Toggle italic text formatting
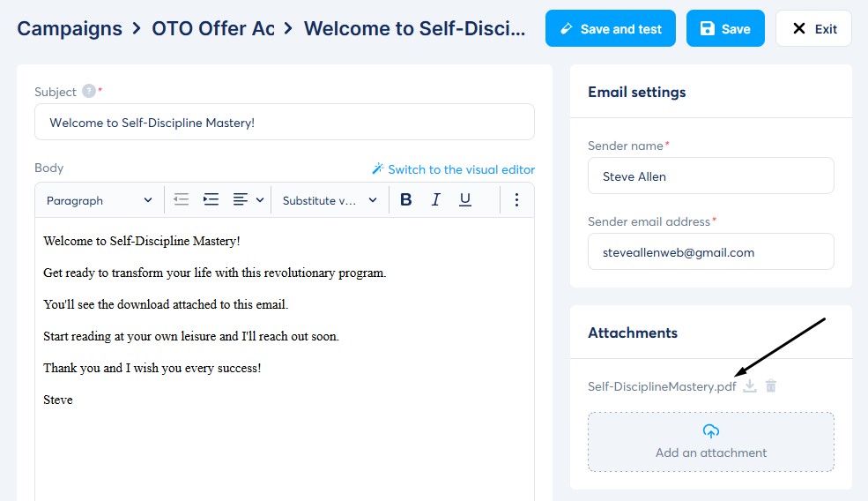Viewport: 868px width, 501px height. pos(435,200)
